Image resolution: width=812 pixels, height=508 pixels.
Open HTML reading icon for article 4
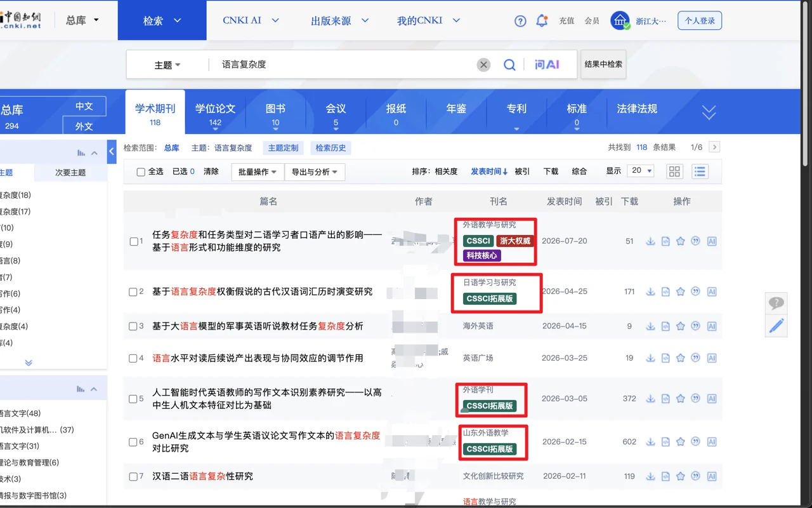[x=665, y=358]
